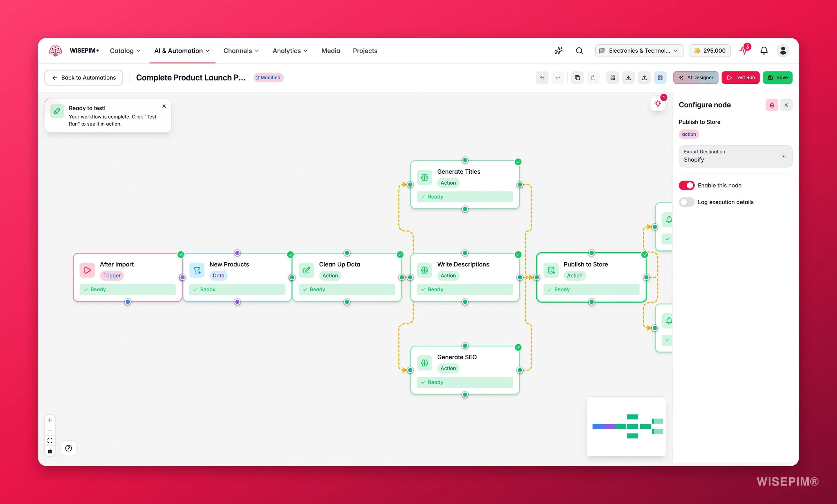Screen dimensions: 837x504
Task: Click the 295,000 credits balance
Action: [x=710, y=51]
